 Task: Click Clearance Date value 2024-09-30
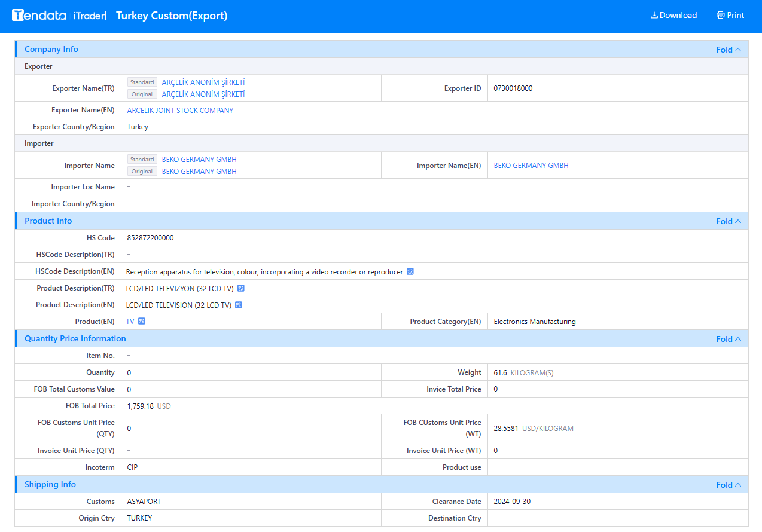point(512,502)
